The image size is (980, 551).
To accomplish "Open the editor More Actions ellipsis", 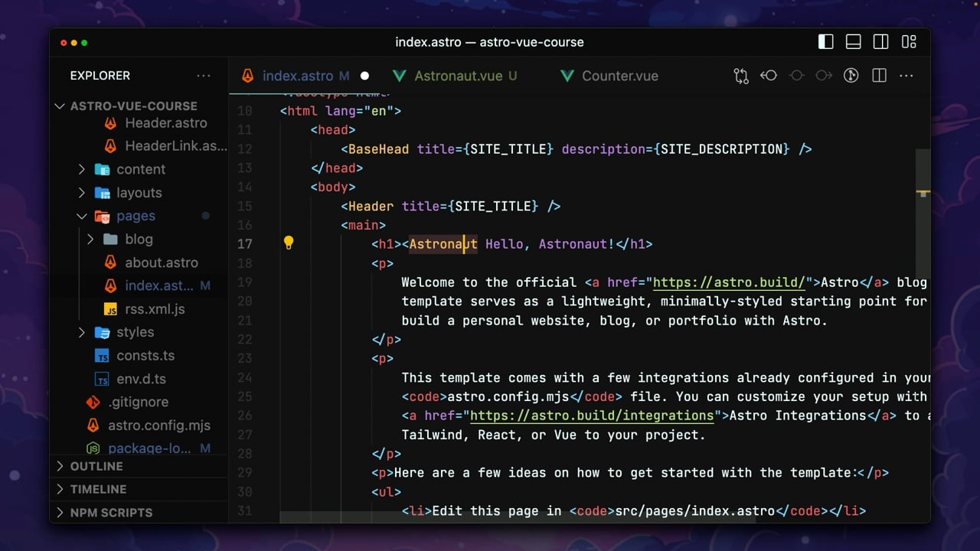I will coord(906,76).
